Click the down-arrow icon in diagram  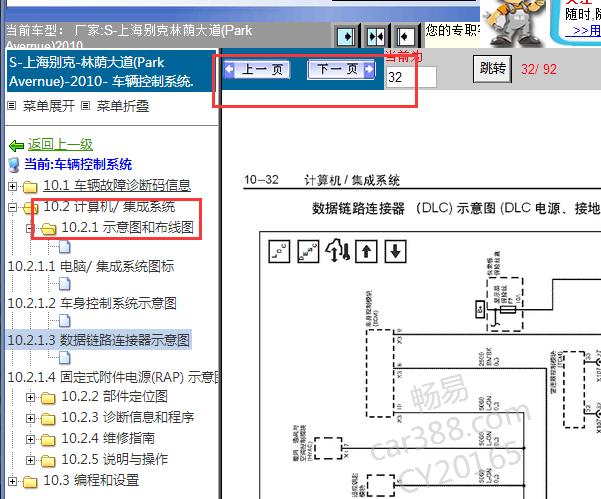pyautogui.click(x=395, y=251)
